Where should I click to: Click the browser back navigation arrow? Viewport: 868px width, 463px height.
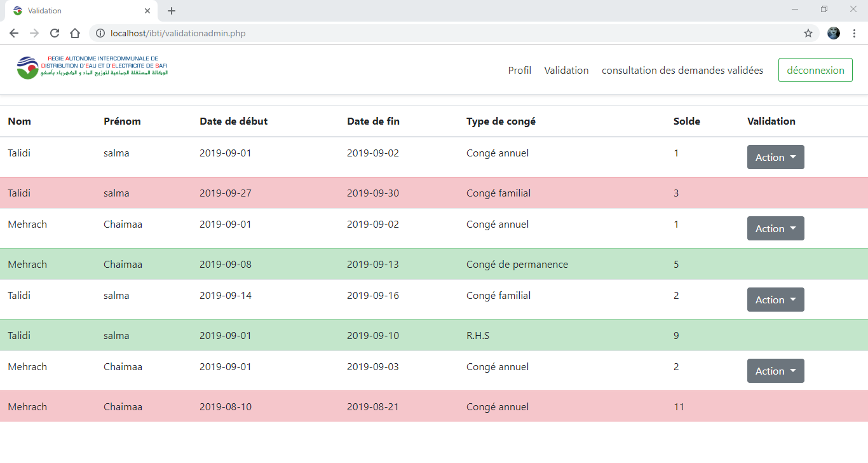coord(14,32)
